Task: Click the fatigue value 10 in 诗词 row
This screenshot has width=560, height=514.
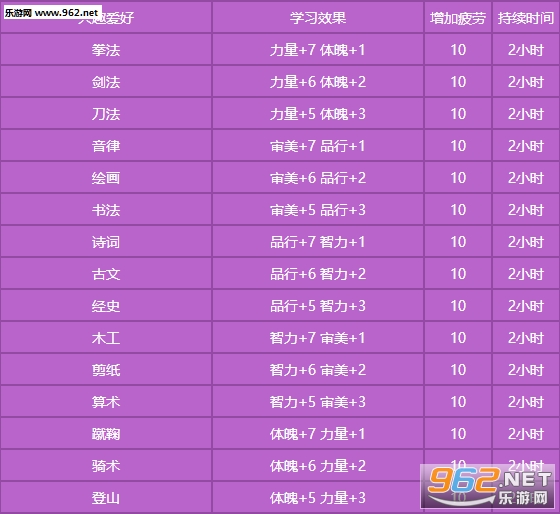Action: coord(458,241)
